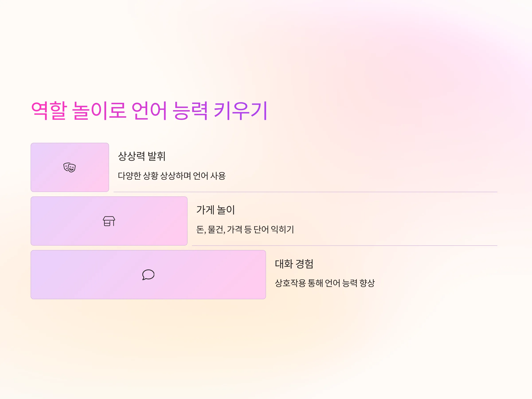Viewport: 532px width, 399px height.
Task: Click the word '키우기' in the title
Action: point(241,111)
